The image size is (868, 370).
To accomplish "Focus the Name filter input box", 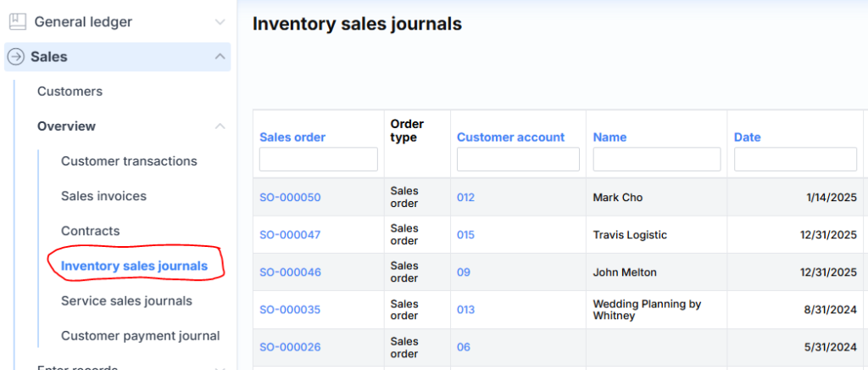I will pyautogui.click(x=656, y=160).
